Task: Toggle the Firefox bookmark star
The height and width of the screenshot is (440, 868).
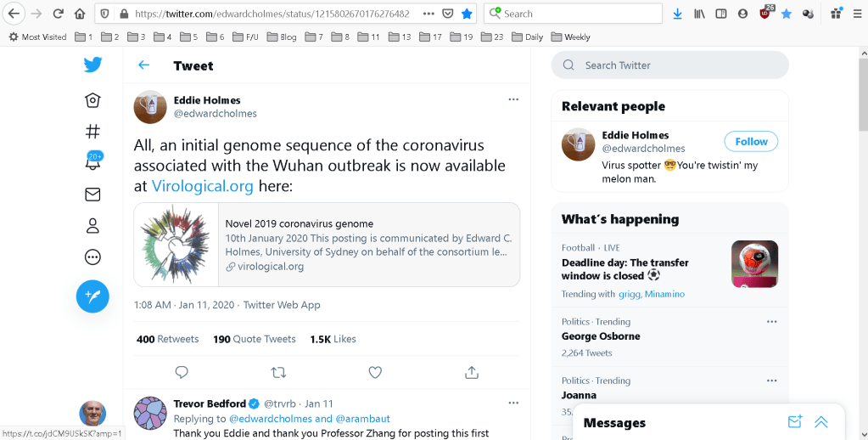Action: [x=467, y=14]
